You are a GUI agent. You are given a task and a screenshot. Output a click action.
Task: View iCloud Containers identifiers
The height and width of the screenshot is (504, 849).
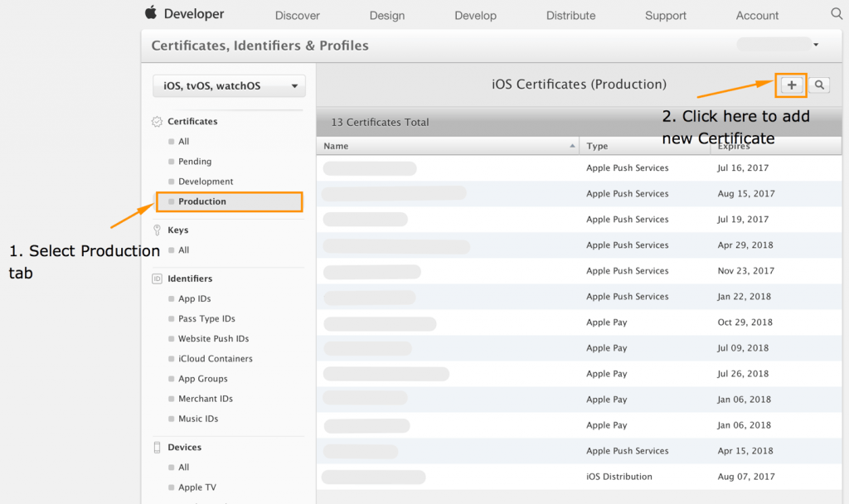[x=216, y=358]
